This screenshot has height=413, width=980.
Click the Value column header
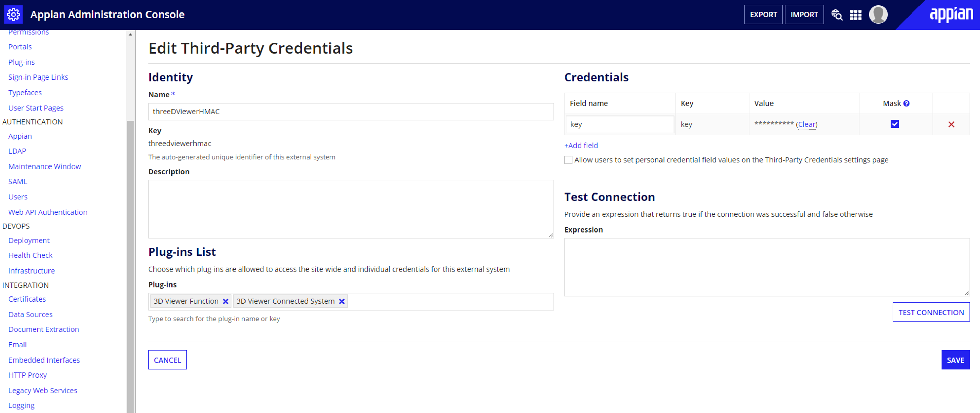[764, 103]
